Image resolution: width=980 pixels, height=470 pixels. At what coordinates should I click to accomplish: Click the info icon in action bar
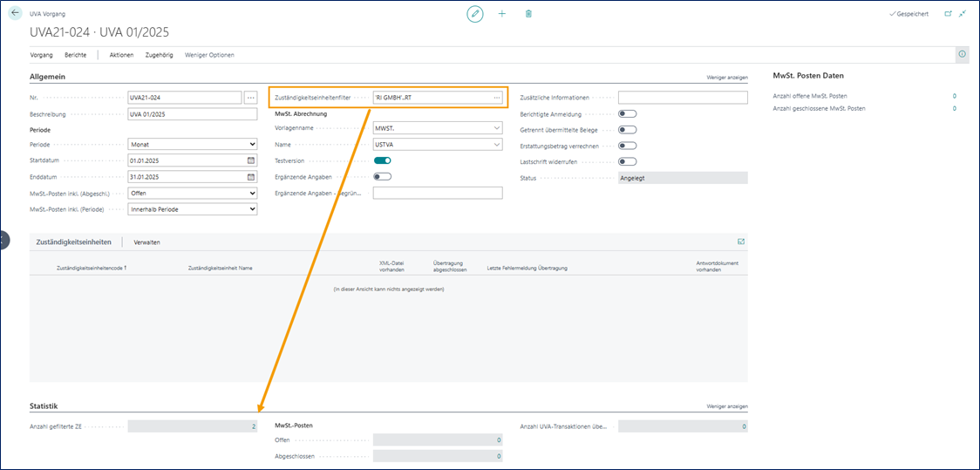click(962, 54)
